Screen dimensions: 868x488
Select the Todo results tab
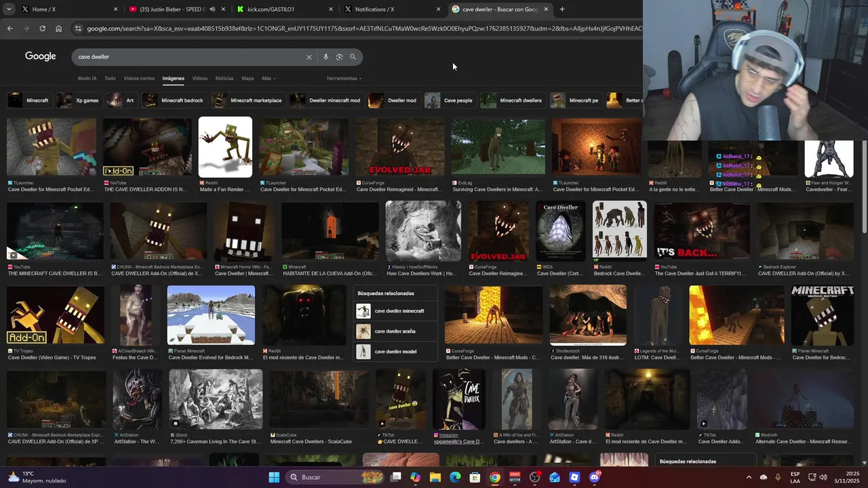tap(110, 78)
